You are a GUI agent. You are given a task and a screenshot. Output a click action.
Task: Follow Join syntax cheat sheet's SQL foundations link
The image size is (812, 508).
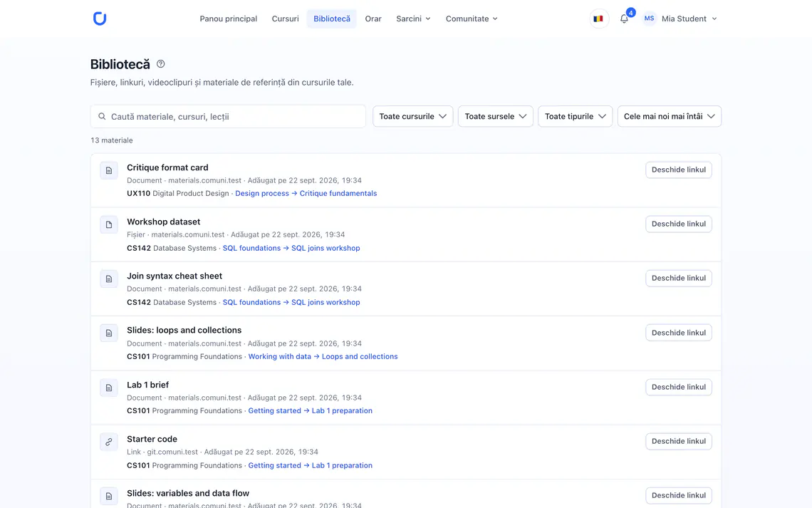click(x=251, y=302)
